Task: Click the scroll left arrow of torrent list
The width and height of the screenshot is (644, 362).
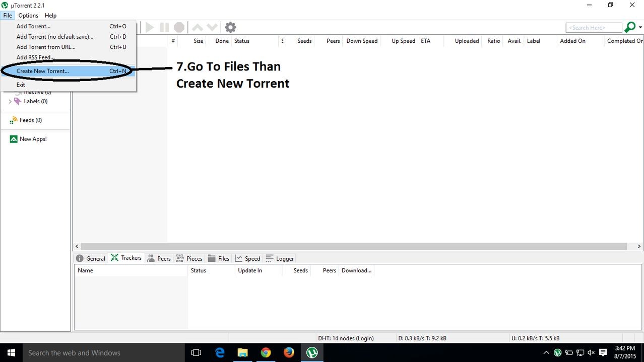Action: point(77,247)
